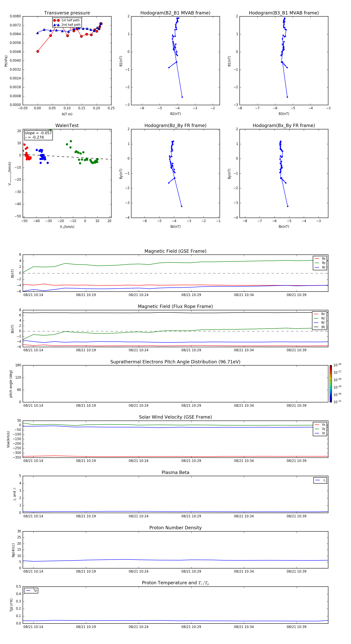
Task: Click the 'r = -0.276' annotation
Action: (x=34, y=137)
